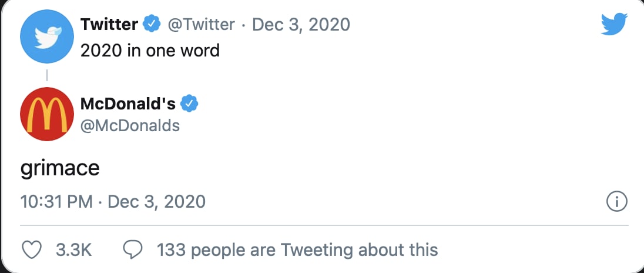This screenshot has height=273, width=644.
Task: Like the tweet using the heart icon
Action: point(32,249)
